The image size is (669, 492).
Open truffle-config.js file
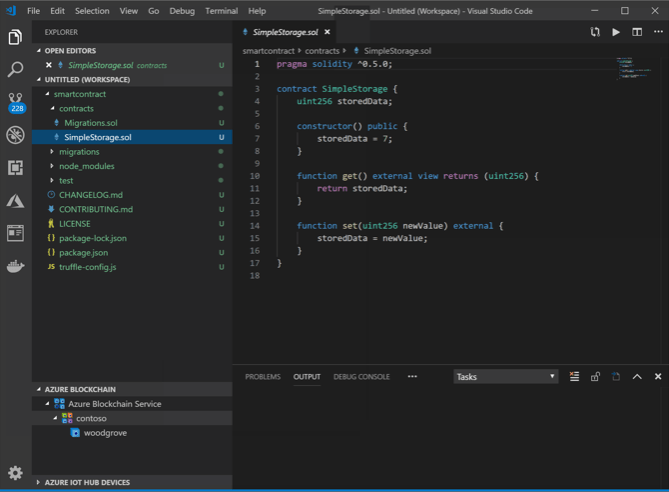pyautogui.click(x=132, y=267)
